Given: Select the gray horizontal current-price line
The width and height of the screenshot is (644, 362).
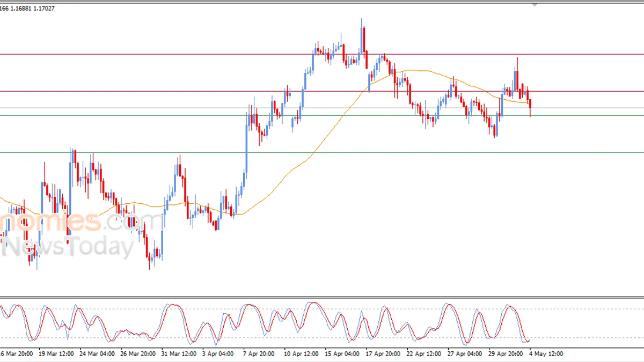Looking at the screenshot, I should [322, 108].
